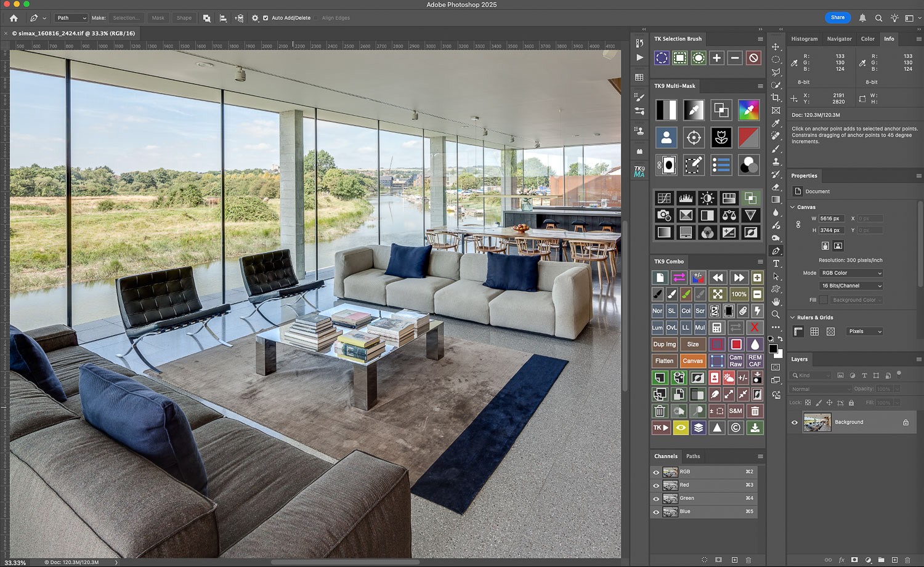
Task: Toggle visibility of the Red channel
Action: [656, 486]
